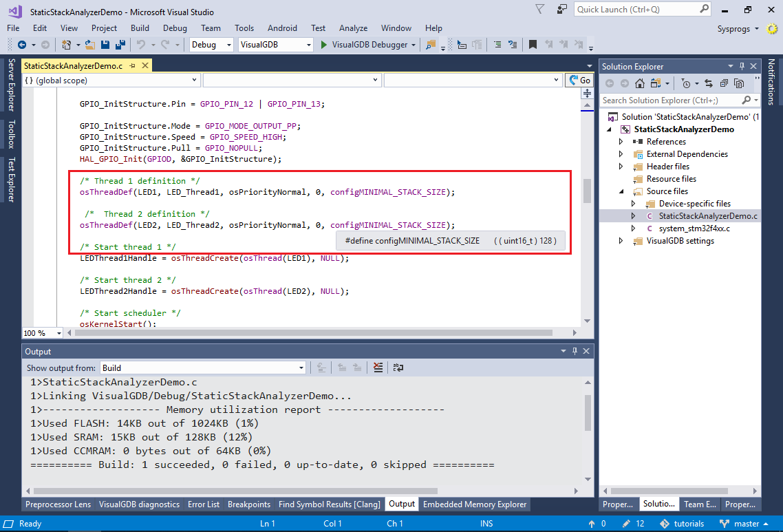Open the Debug configuration dropdown
This screenshot has height=532, width=783.
click(212, 45)
